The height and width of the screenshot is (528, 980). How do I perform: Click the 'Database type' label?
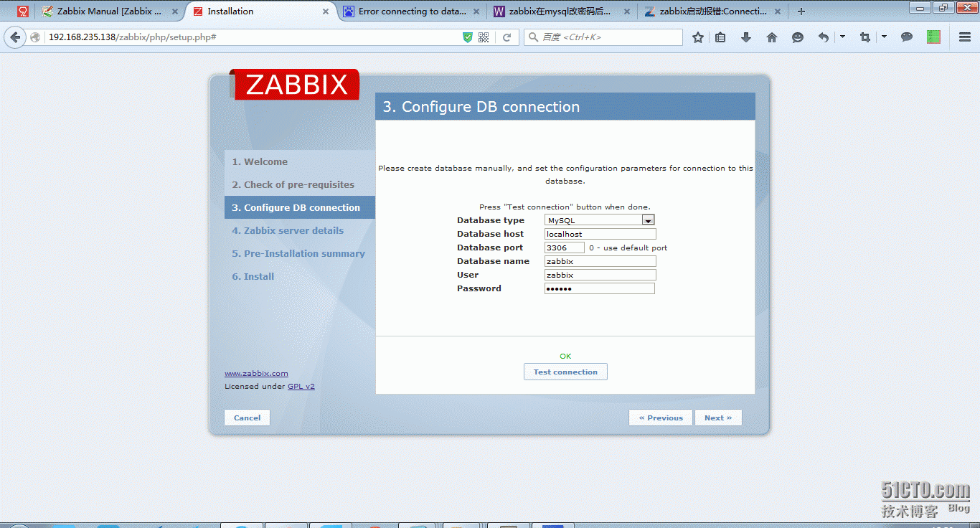(x=491, y=220)
